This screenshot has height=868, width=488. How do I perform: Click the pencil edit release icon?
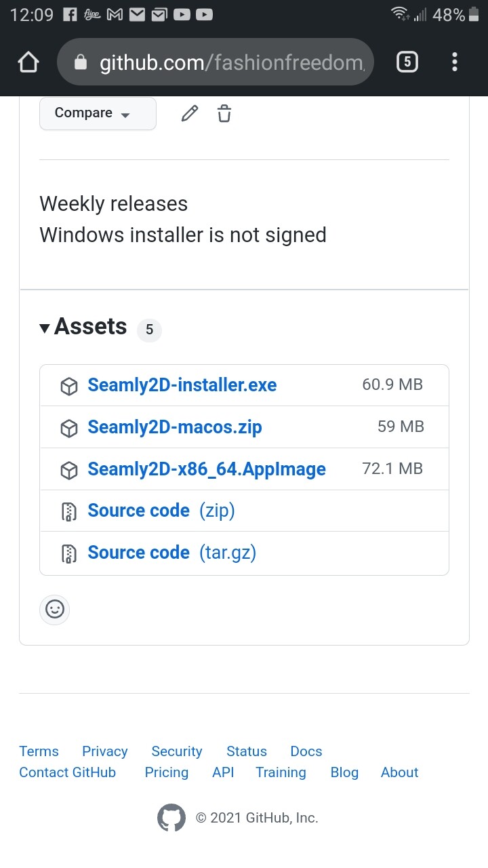(190, 113)
